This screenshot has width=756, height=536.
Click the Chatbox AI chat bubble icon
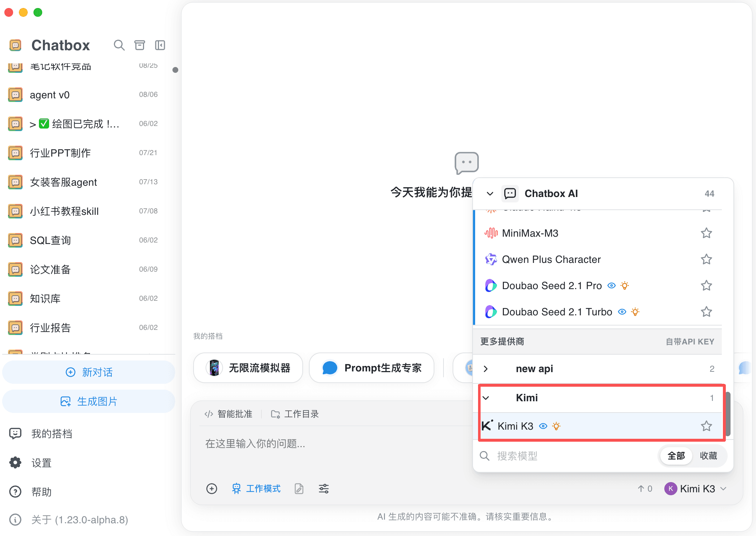coord(510,193)
